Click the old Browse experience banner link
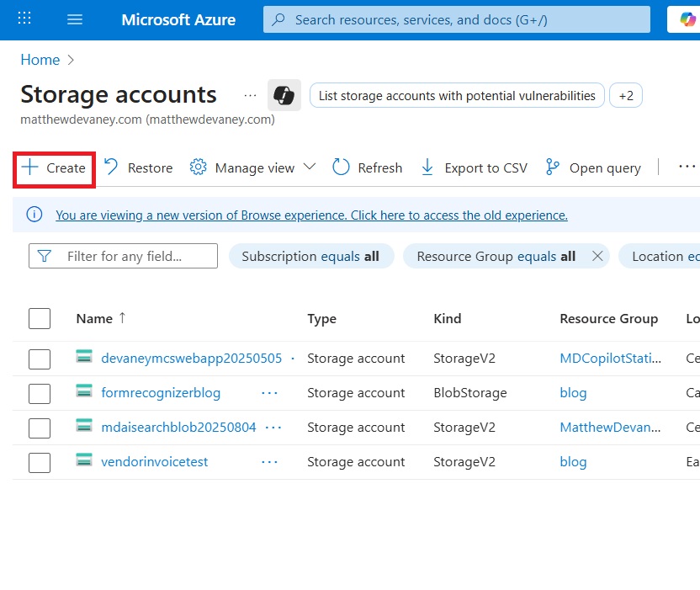 (x=311, y=215)
